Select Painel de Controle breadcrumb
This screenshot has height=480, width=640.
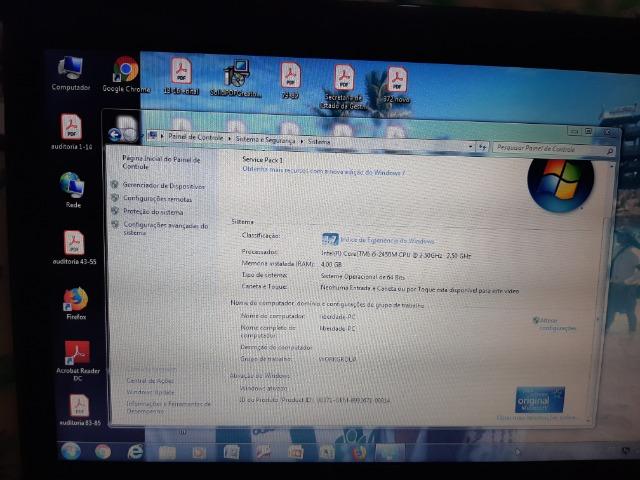point(196,137)
